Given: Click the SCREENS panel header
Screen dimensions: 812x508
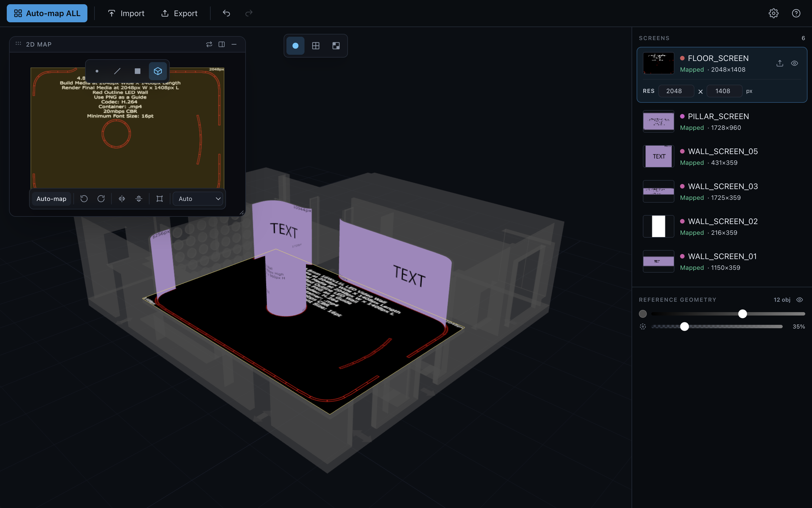Looking at the screenshot, I should [x=654, y=38].
